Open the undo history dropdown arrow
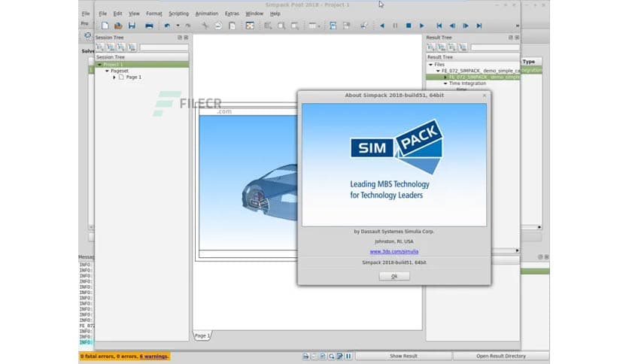The image size is (629, 364). tap(178, 26)
